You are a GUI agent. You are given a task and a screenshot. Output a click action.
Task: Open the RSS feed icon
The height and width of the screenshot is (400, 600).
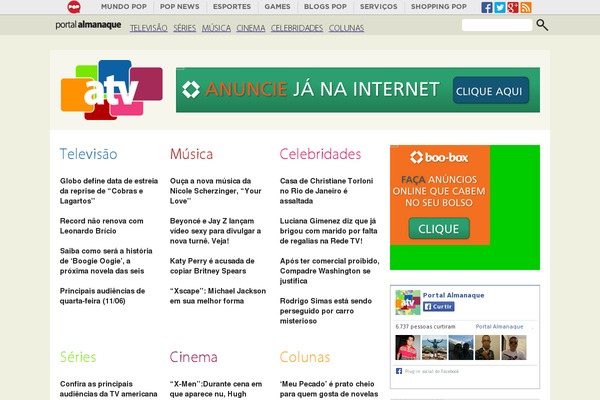point(526,7)
